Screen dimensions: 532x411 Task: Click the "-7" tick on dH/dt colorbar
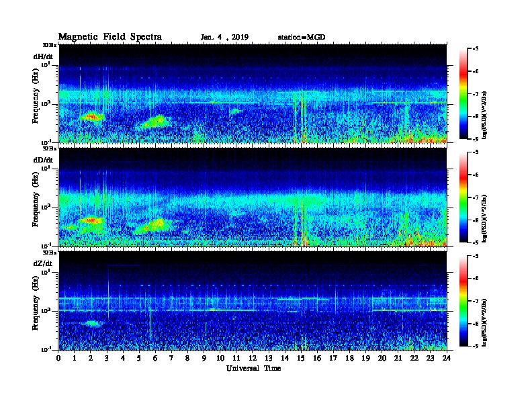pos(476,94)
